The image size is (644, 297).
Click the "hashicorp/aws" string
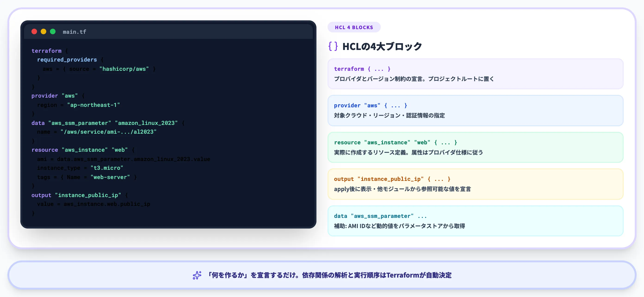(x=124, y=69)
